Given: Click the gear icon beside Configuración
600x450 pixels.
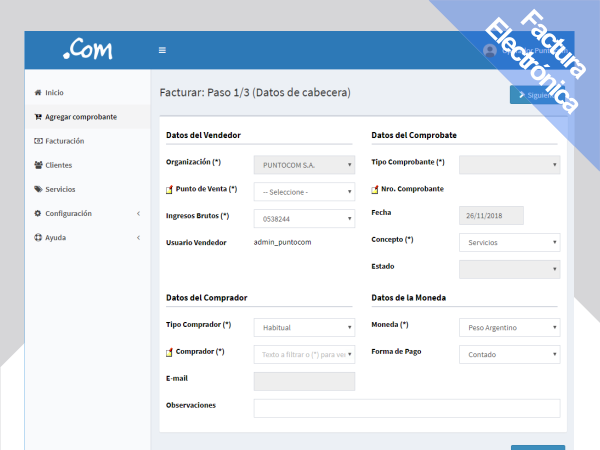Looking at the screenshot, I should (x=38, y=213).
